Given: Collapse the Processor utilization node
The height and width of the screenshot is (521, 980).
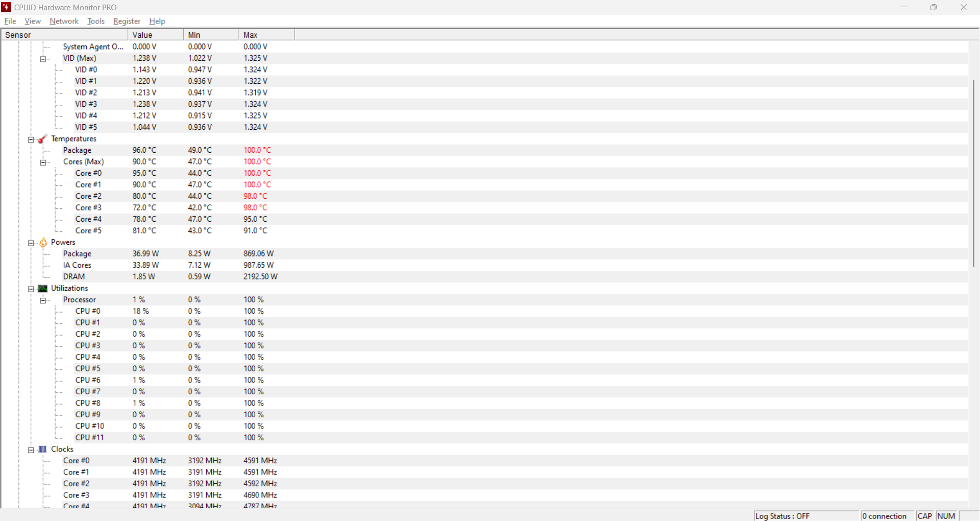Looking at the screenshot, I should tap(43, 300).
